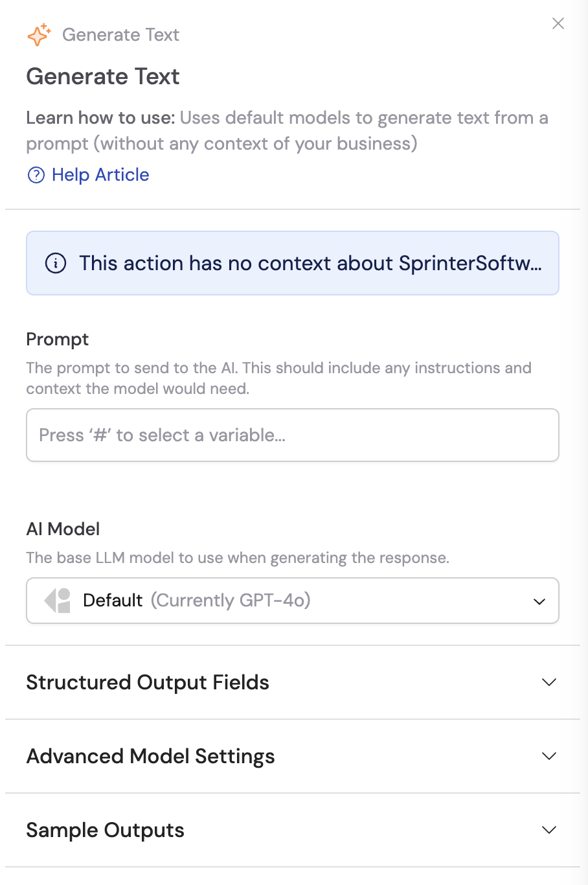The image size is (588, 885).
Task: Click the AI model logo inside the model selector
Action: [x=58, y=601]
